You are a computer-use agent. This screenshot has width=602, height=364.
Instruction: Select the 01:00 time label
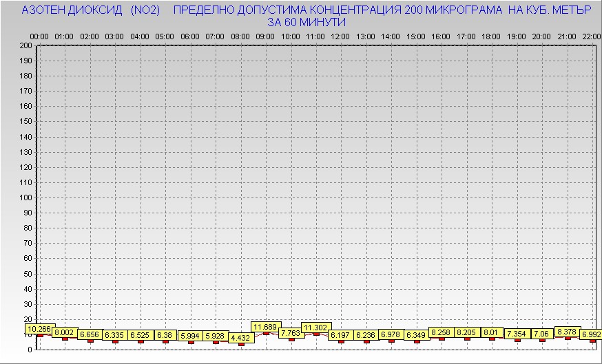click(64, 37)
